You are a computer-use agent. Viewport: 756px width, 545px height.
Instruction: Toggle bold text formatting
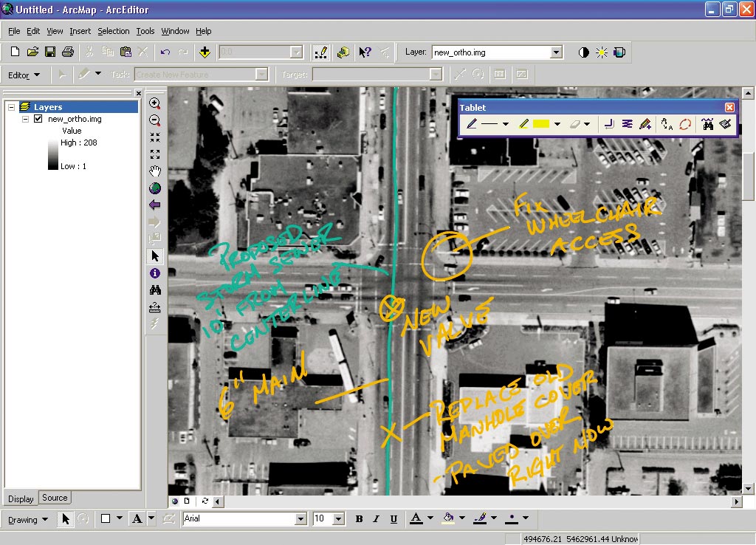(360, 519)
